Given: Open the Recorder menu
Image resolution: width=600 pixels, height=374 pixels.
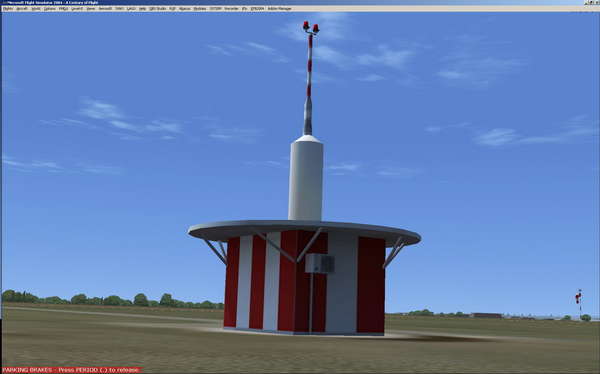Looking at the screenshot, I should [x=232, y=8].
